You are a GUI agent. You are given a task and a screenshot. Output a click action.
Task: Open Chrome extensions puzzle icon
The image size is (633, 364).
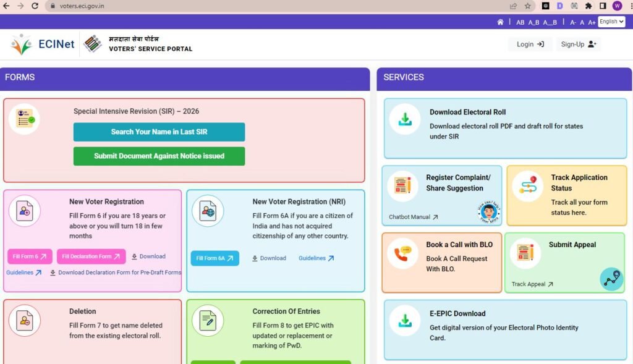point(588,6)
